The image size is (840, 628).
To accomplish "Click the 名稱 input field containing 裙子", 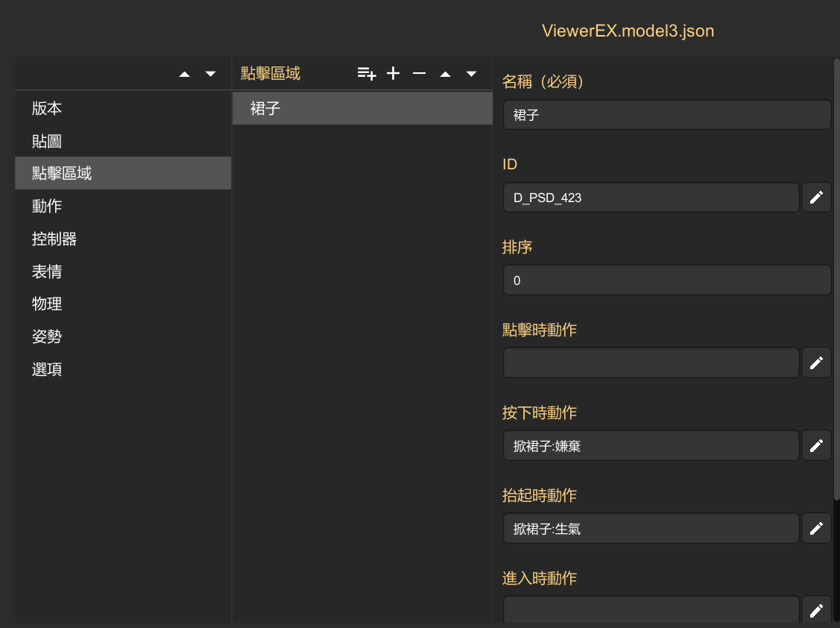I will point(666,116).
